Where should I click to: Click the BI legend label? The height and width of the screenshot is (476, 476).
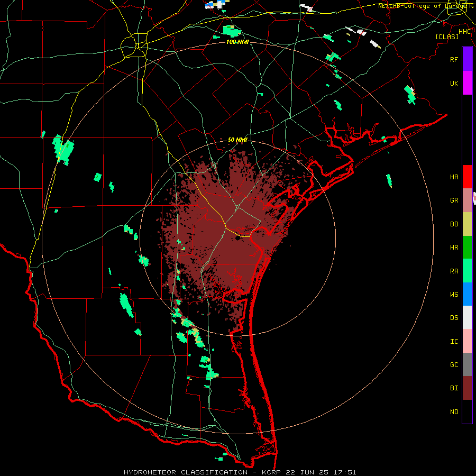(x=454, y=388)
